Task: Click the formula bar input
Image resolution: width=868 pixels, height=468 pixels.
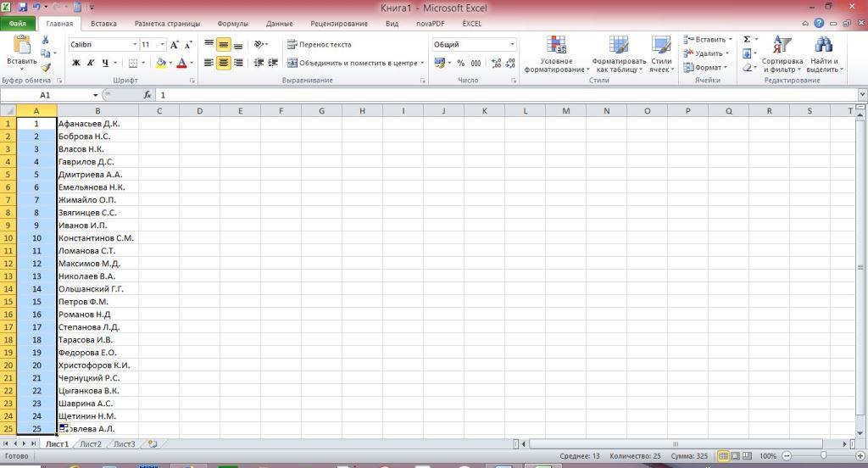Action: pos(507,95)
